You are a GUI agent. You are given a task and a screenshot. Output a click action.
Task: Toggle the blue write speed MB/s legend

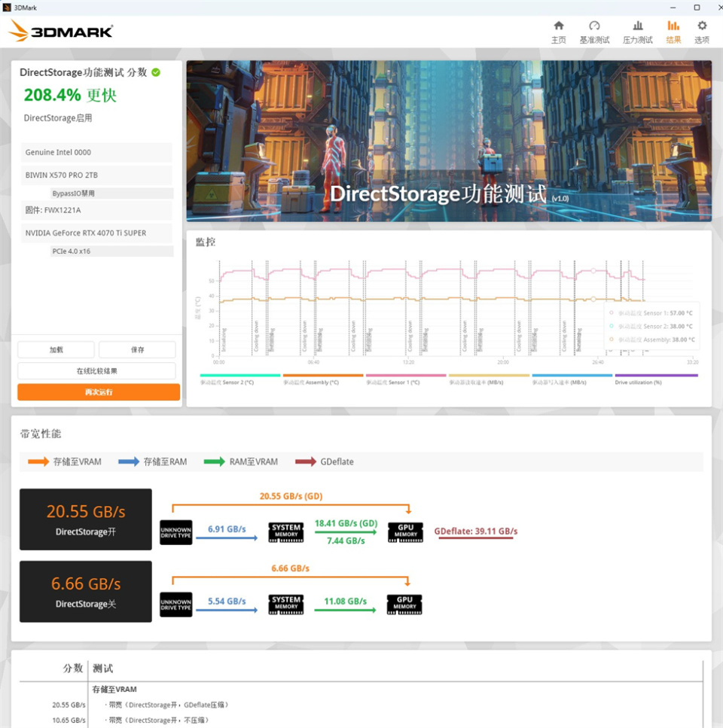pyautogui.click(x=572, y=379)
